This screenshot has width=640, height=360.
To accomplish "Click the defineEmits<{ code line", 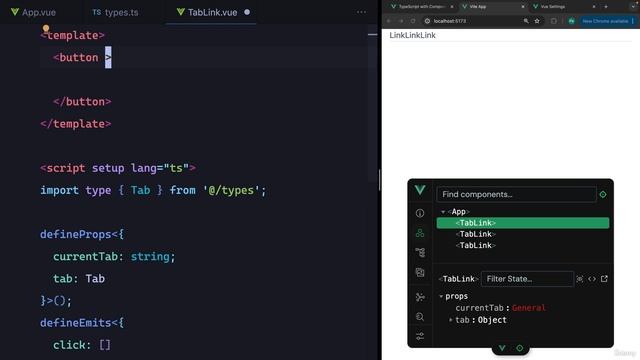I will pyautogui.click(x=82, y=322).
